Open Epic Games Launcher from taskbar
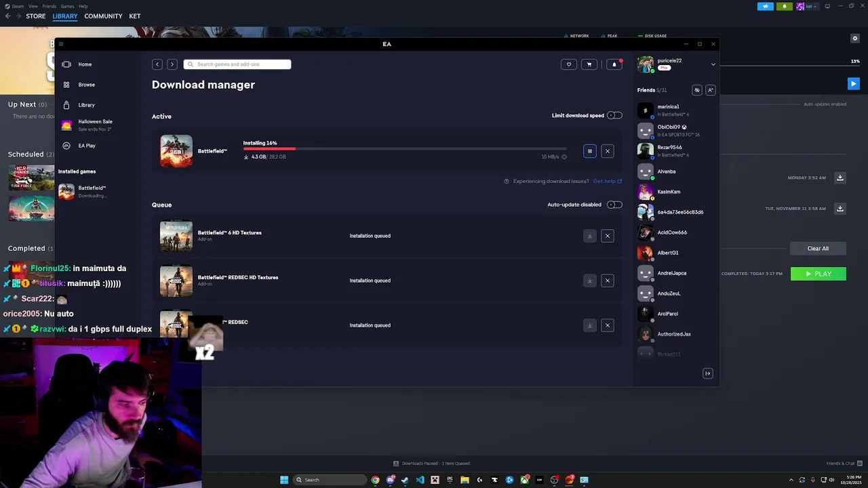This screenshot has width=868, height=488. tap(450, 480)
